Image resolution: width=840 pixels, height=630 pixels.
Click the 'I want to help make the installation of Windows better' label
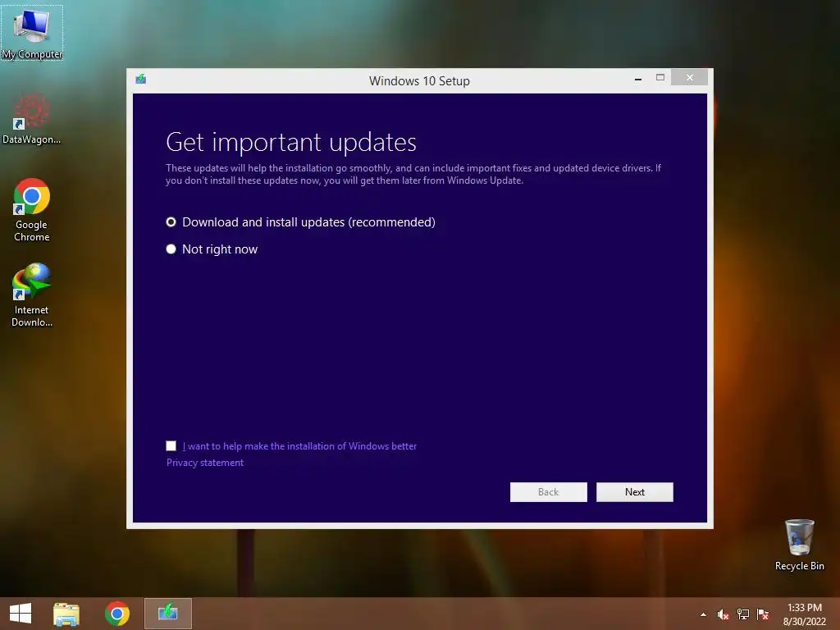[299, 445]
